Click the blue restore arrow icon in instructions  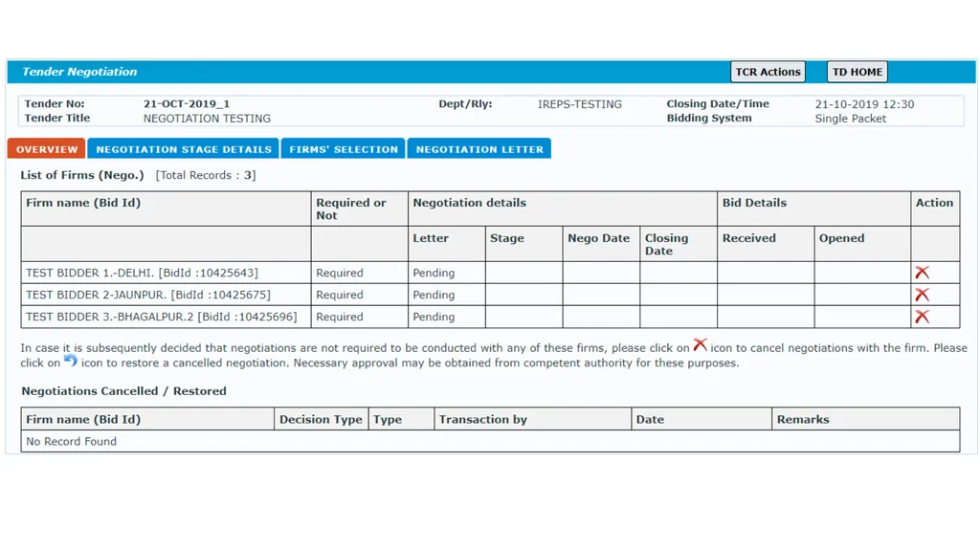click(71, 361)
